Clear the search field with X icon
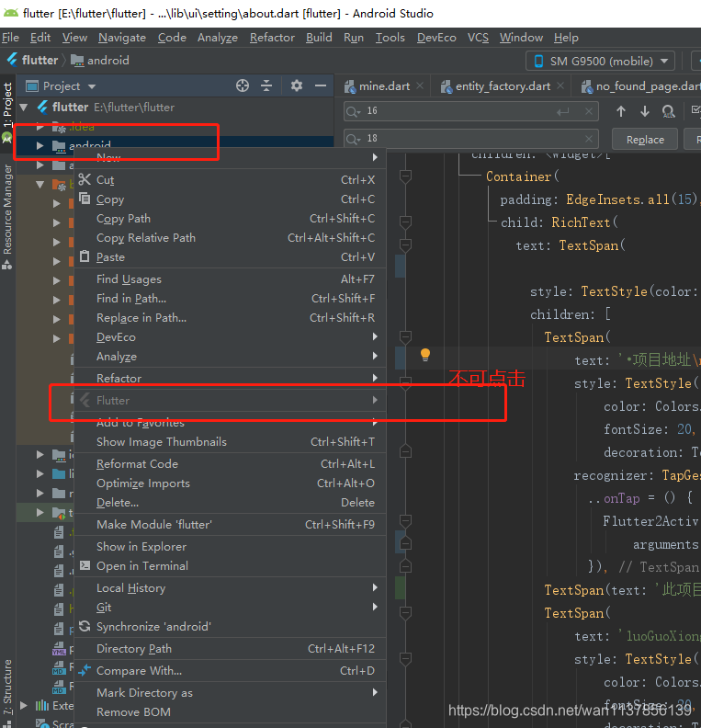The height and width of the screenshot is (728, 701). (x=589, y=111)
